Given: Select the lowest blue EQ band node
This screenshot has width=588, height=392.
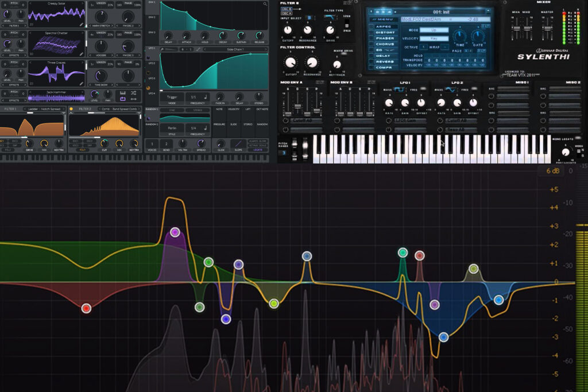Looking at the screenshot, I should [x=444, y=337].
